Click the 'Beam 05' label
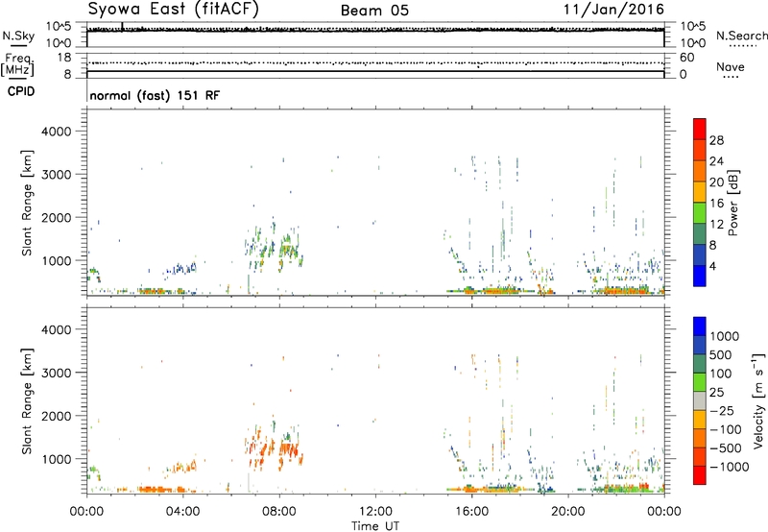768x532 pixels. [374, 11]
